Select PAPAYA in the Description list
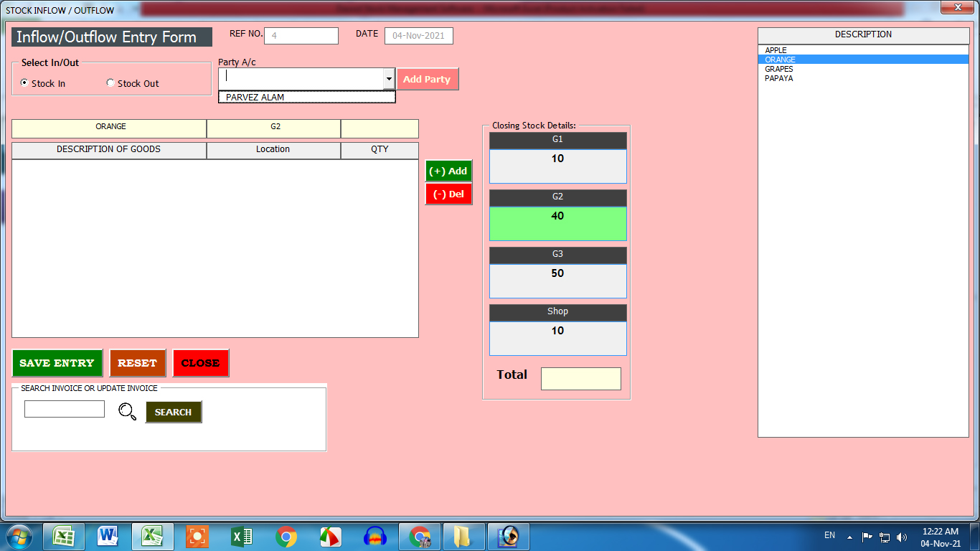 [x=779, y=78]
